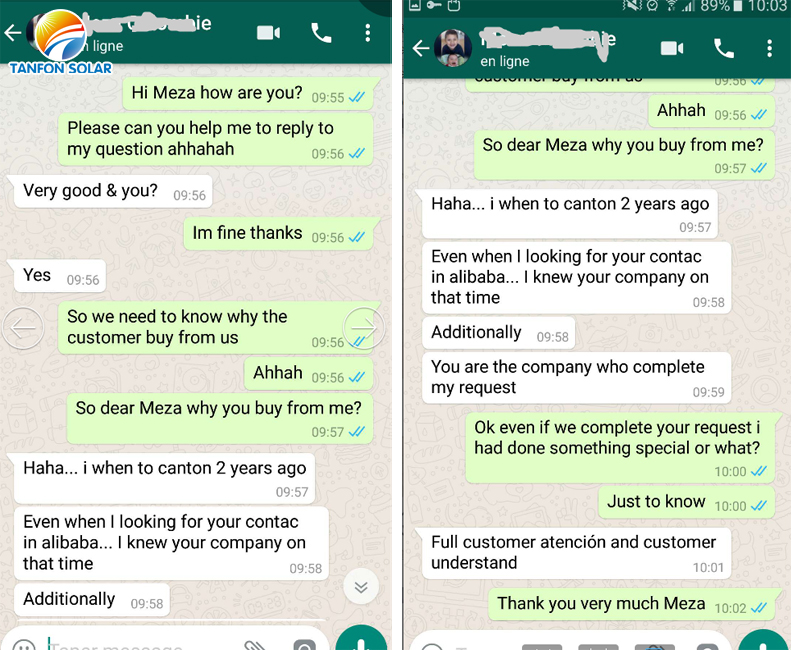This screenshot has width=800, height=650.
Task: Show previous image with left circle arrow
Action: [23, 328]
